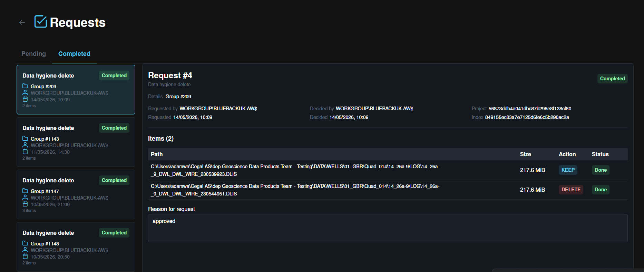Image resolution: width=644 pixels, height=272 pixels.
Task: Switch to the Pending tab
Action: (33, 54)
